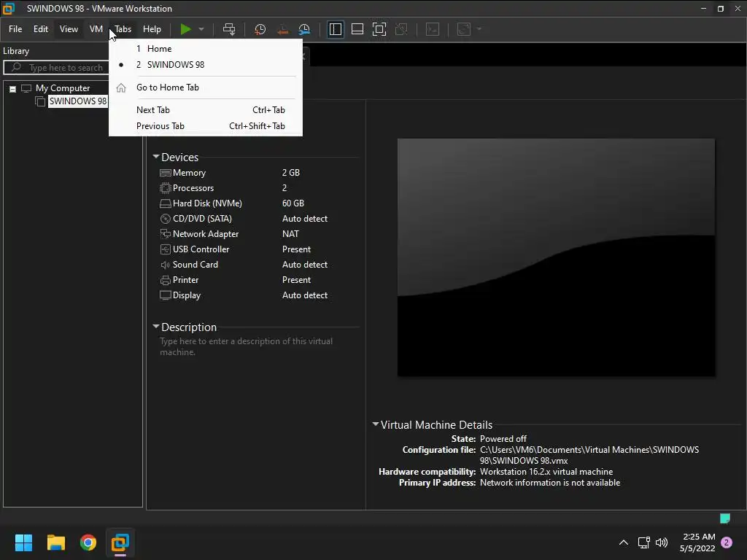Click the Sound Card speaker icon
Screen dimensions: 747x560
pos(166,265)
